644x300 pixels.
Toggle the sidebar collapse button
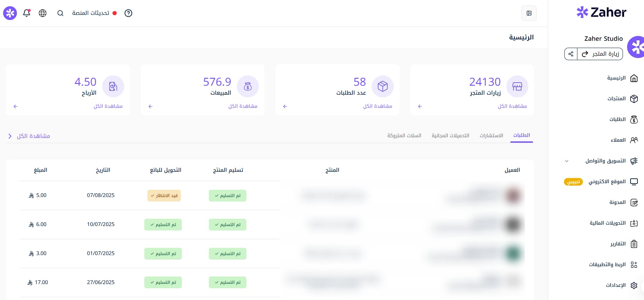pyautogui.click(x=529, y=13)
